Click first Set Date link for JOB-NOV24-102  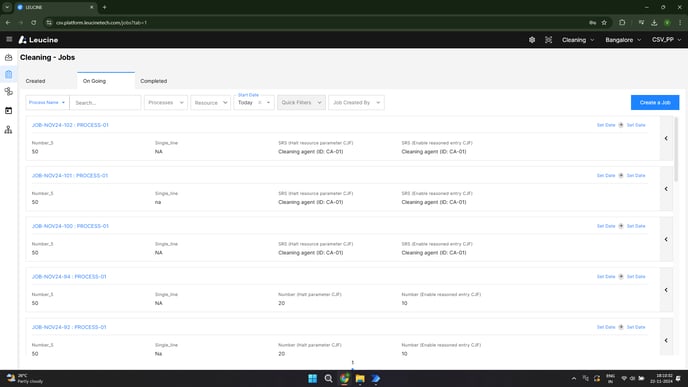pyautogui.click(x=606, y=125)
